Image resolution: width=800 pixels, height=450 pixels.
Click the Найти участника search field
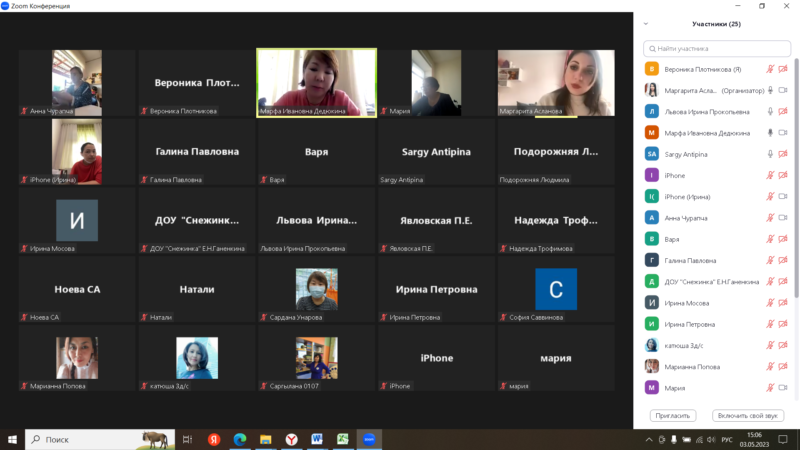(717, 48)
